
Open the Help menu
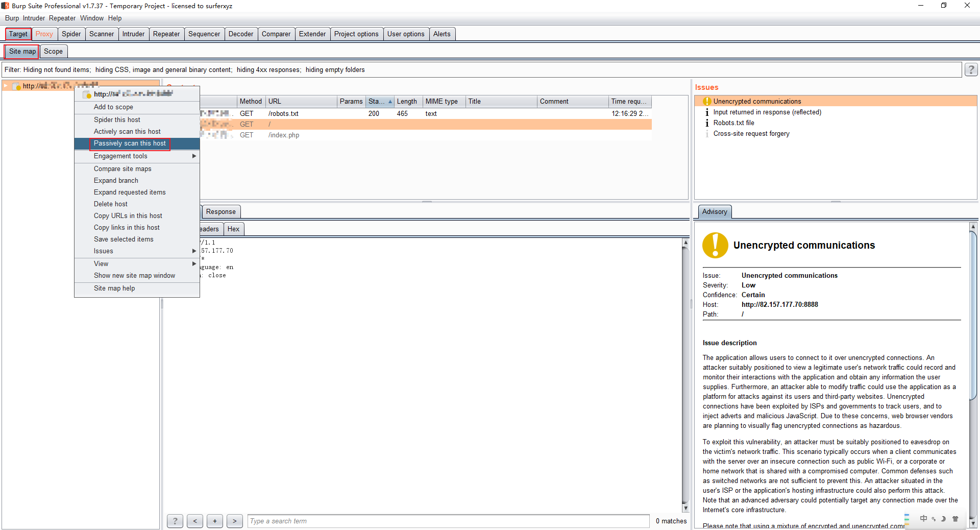(x=115, y=18)
